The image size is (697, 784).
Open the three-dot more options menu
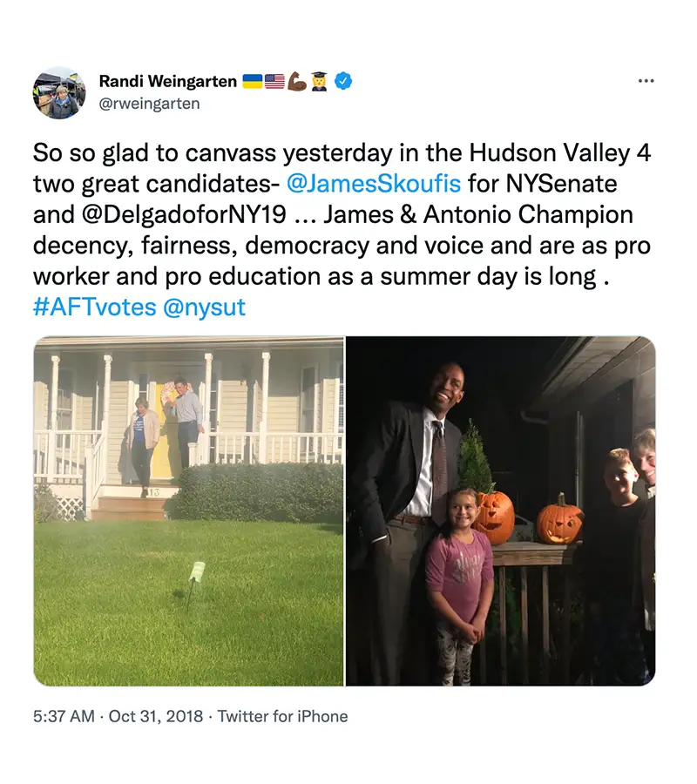click(x=646, y=80)
